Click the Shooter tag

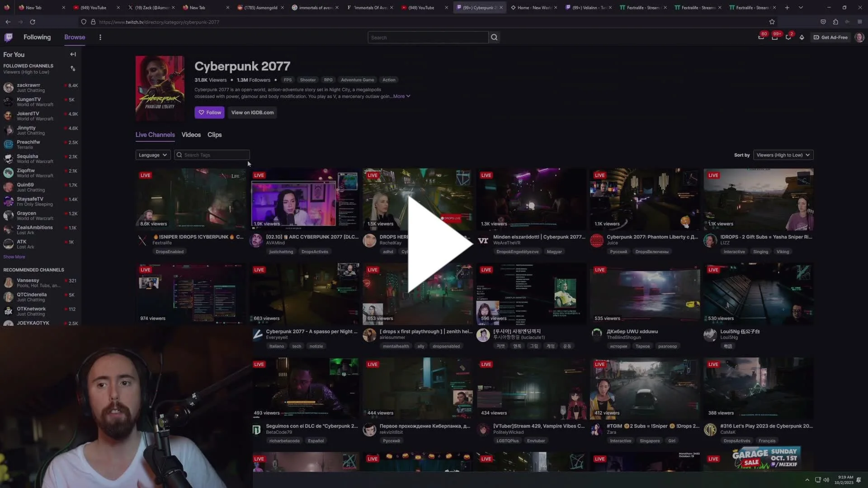click(308, 80)
